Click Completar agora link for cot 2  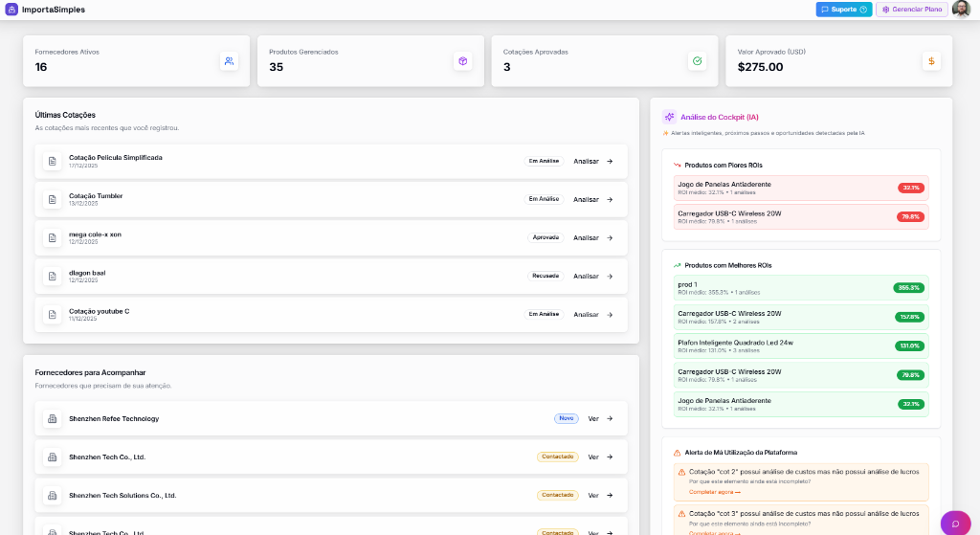click(714, 492)
